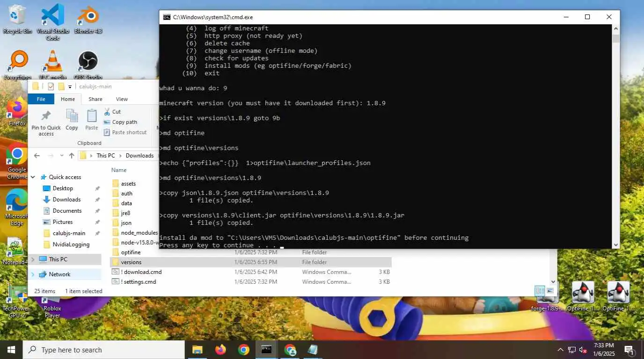Launch Firefox from the desktop
Viewport: 644px width, 359px height.
(x=17, y=112)
